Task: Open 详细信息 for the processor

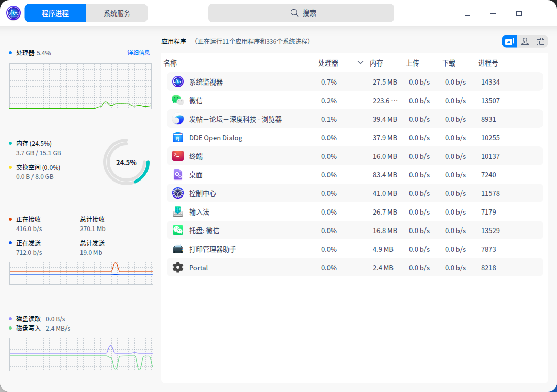Action: pos(138,52)
